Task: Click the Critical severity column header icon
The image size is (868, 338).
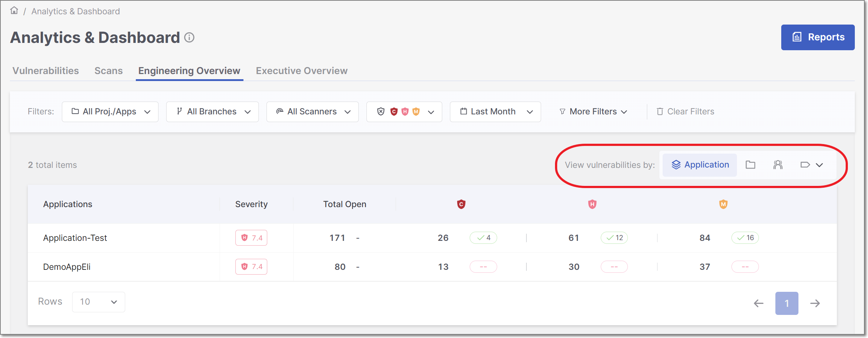Action: (x=461, y=204)
